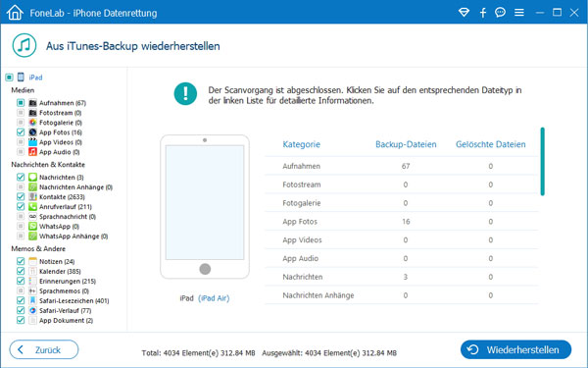Click the App Audio music icon
588x368 pixels.
pyautogui.click(x=32, y=152)
